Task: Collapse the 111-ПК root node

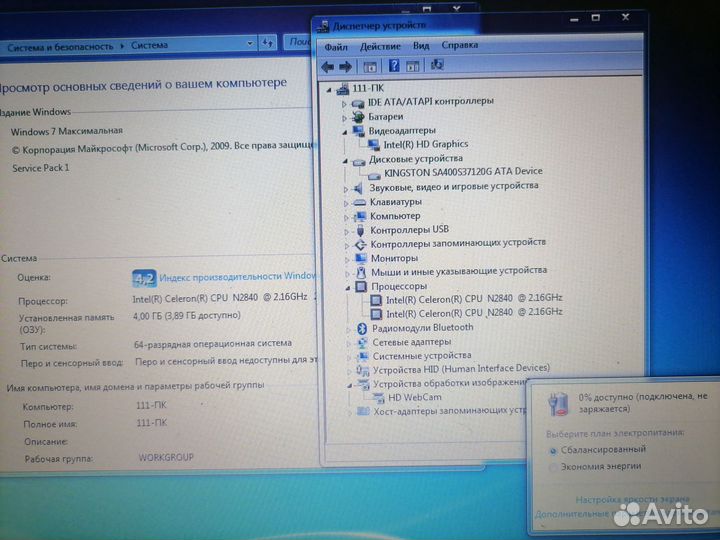Action: [x=329, y=90]
